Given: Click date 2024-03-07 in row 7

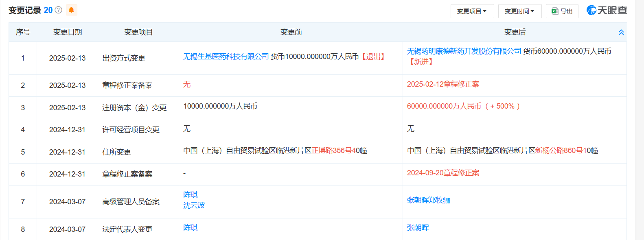Looking at the screenshot, I should [68, 202].
